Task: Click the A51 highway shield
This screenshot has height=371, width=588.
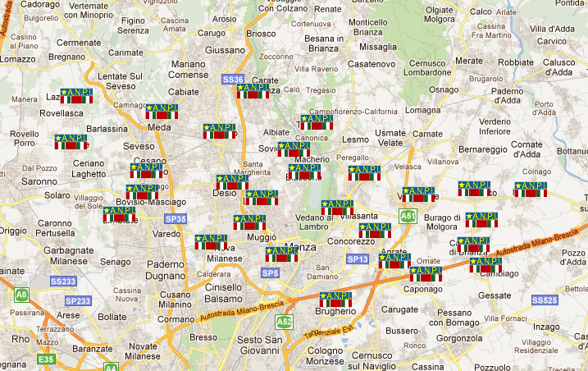Action: [x=408, y=216]
